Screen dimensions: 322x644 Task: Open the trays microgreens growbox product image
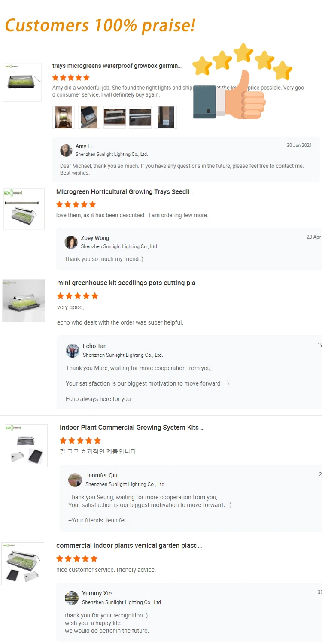pos(22,82)
